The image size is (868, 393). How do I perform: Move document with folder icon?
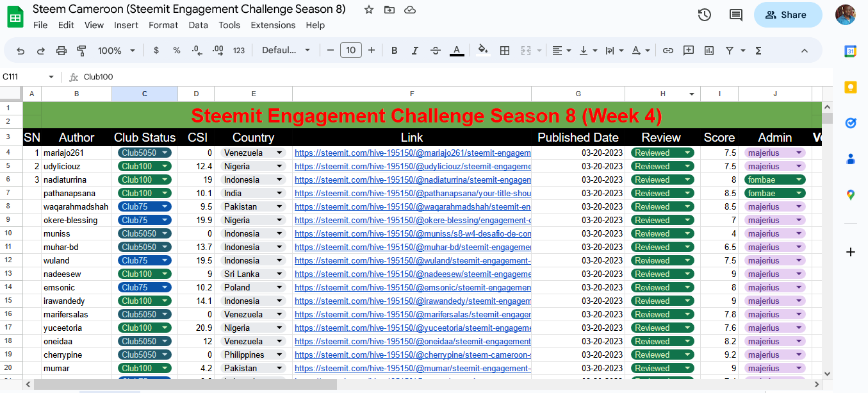pyautogui.click(x=389, y=10)
